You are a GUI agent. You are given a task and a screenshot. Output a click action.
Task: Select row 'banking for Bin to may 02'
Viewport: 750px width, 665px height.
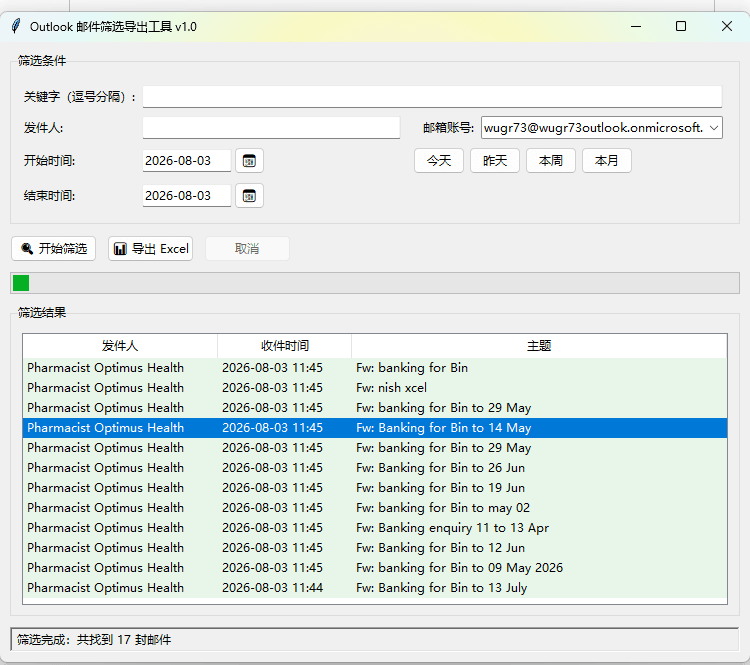tap(375, 508)
